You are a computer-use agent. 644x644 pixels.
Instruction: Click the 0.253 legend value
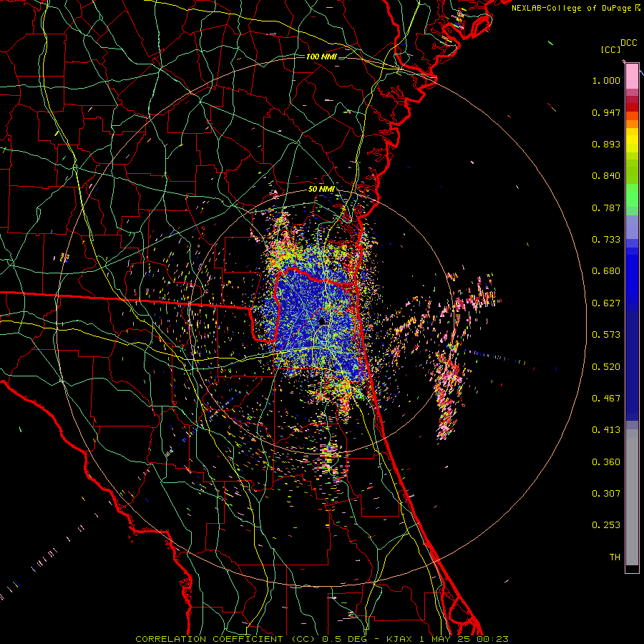coord(606,525)
